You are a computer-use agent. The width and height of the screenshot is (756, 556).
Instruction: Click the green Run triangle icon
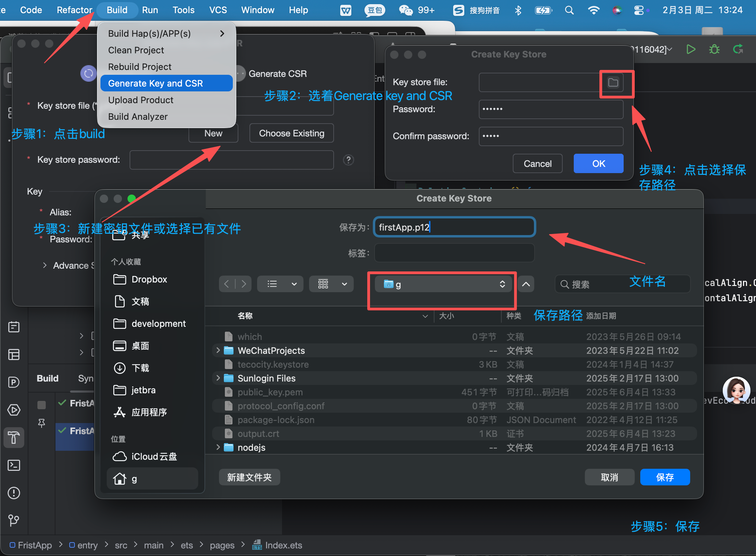point(691,50)
